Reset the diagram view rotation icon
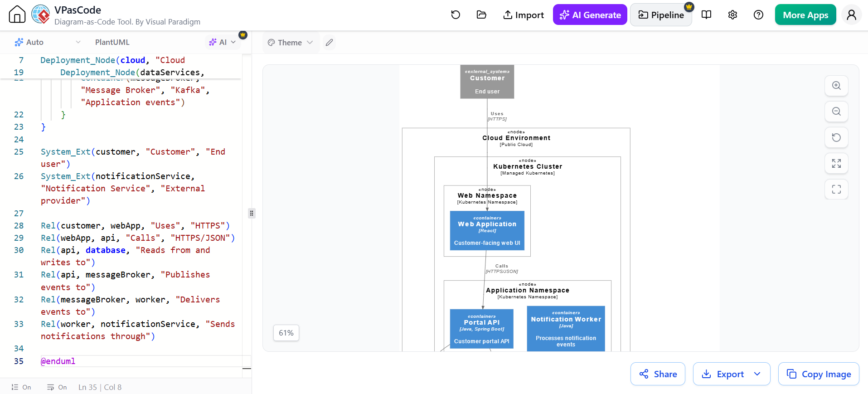Screen dimensions: 868x394 coord(836,137)
